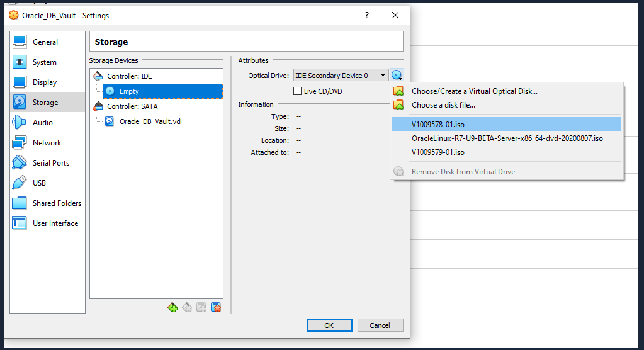Screen dimensions: 644x350
Task: Open the User Interface settings category
Action: 47,223
